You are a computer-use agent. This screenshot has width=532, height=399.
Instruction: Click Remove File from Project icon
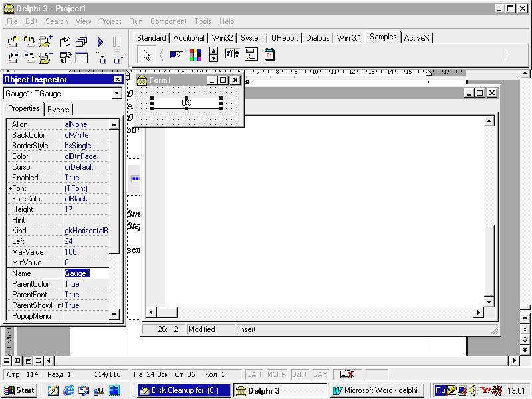tap(45, 58)
